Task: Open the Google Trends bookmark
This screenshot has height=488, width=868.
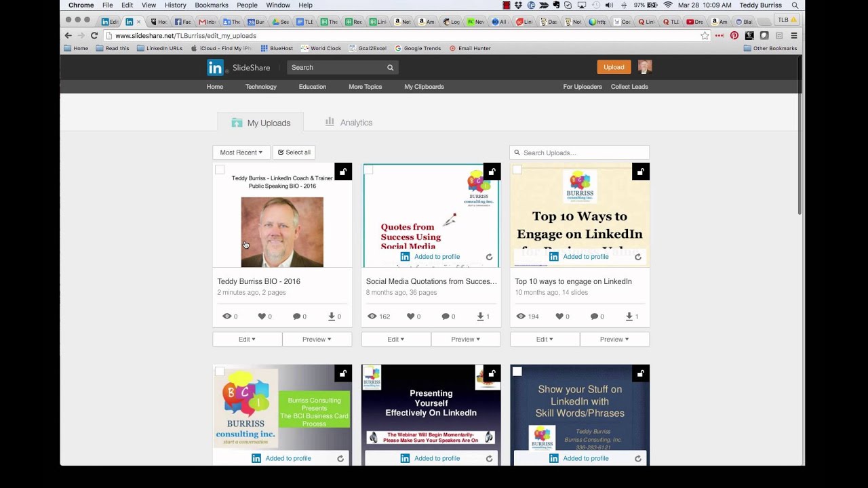Action: coord(418,48)
